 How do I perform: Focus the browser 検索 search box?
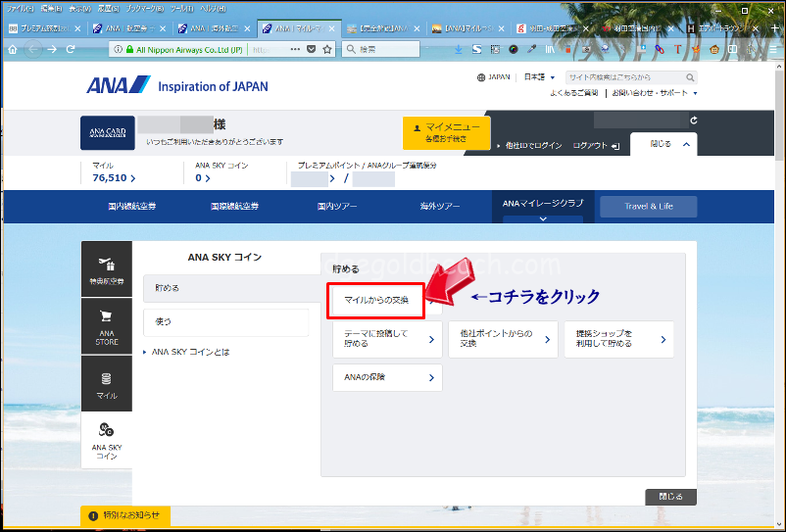pos(381,49)
